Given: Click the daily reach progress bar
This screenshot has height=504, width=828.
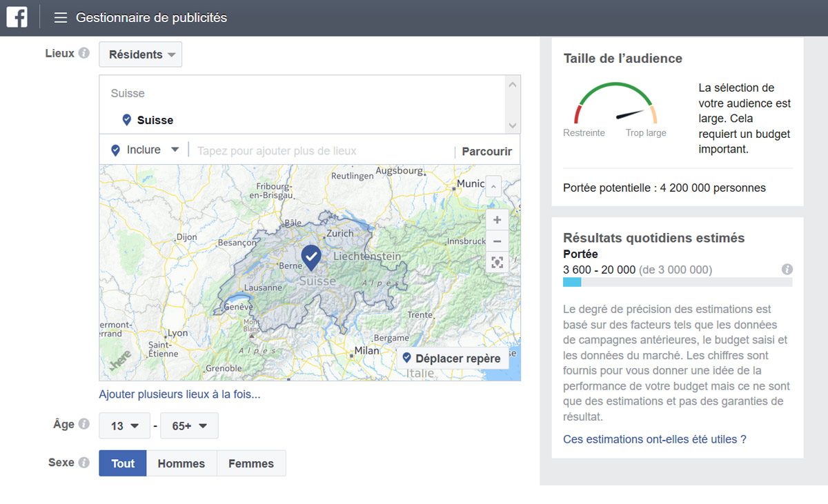Looking at the screenshot, I should click(x=678, y=282).
